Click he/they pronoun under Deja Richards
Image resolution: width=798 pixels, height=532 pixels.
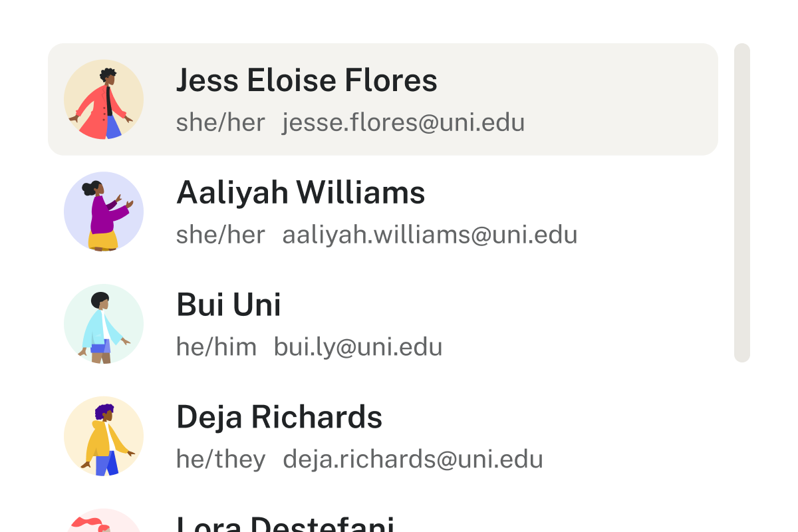(221, 459)
